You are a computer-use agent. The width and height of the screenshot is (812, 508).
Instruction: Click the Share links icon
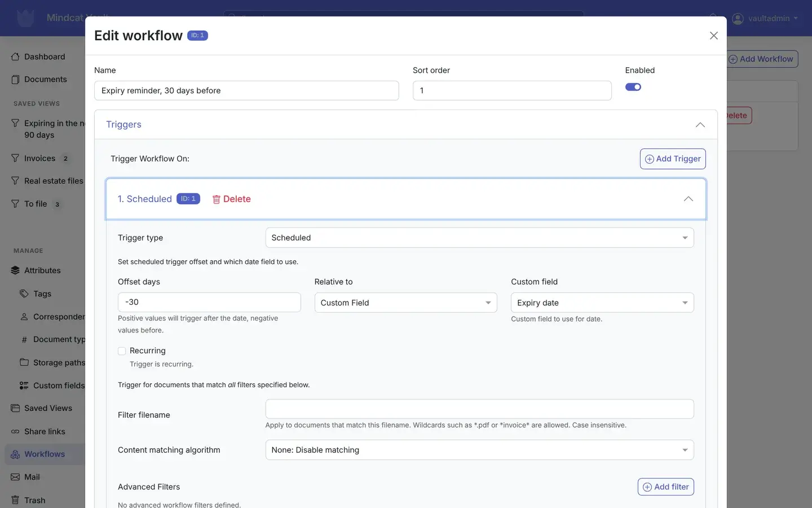tap(15, 432)
